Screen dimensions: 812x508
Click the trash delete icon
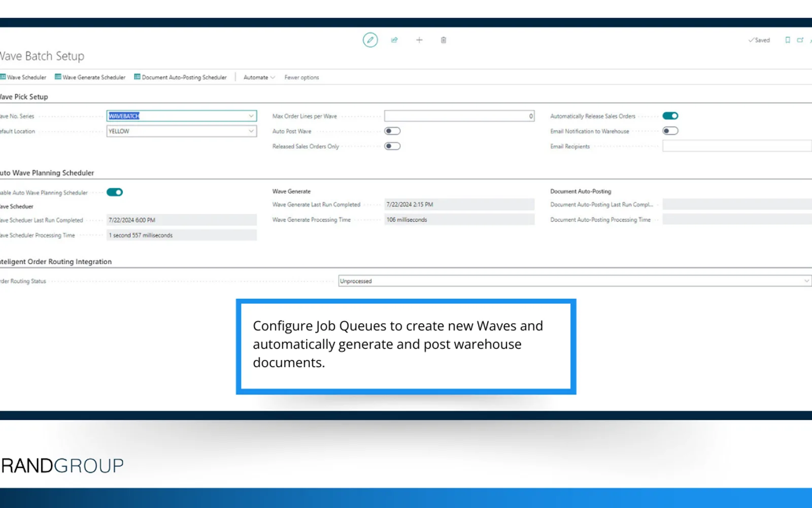(443, 40)
